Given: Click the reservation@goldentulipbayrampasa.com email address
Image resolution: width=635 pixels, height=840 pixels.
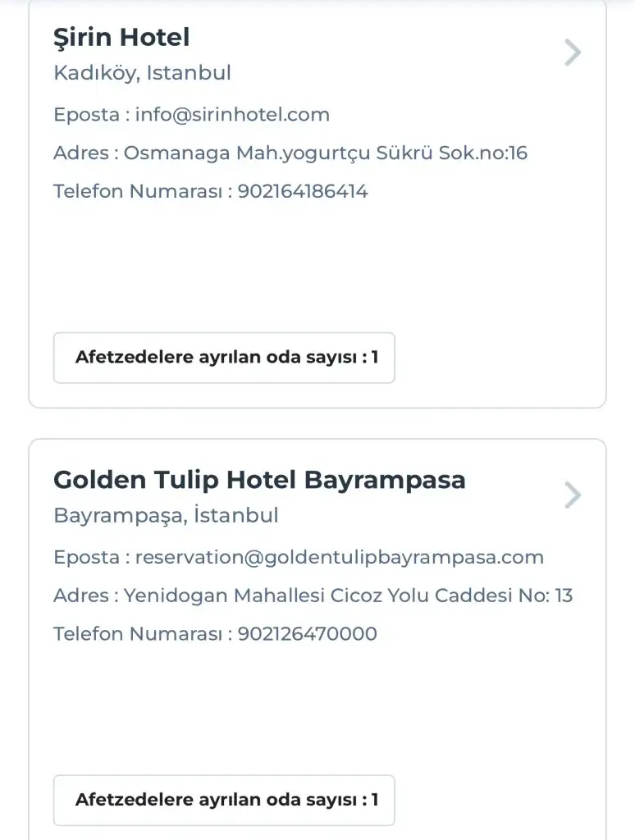Looking at the screenshot, I should pos(339,558).
